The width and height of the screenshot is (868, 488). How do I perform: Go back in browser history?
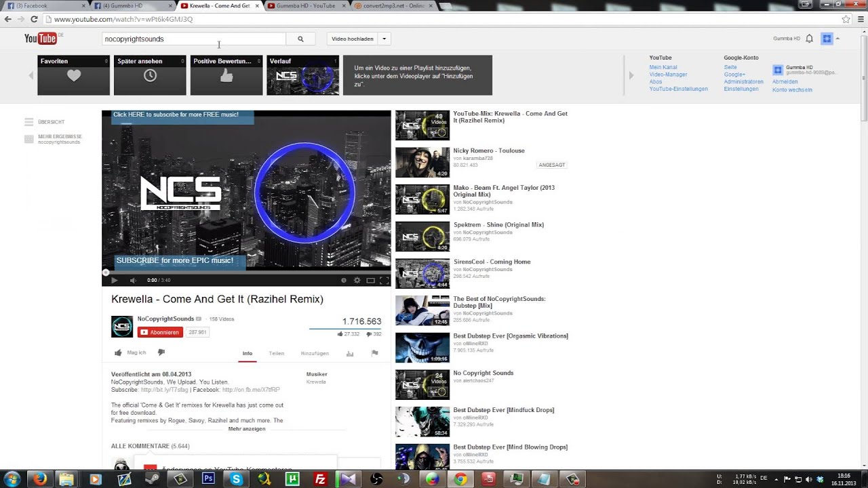(7, 19)
